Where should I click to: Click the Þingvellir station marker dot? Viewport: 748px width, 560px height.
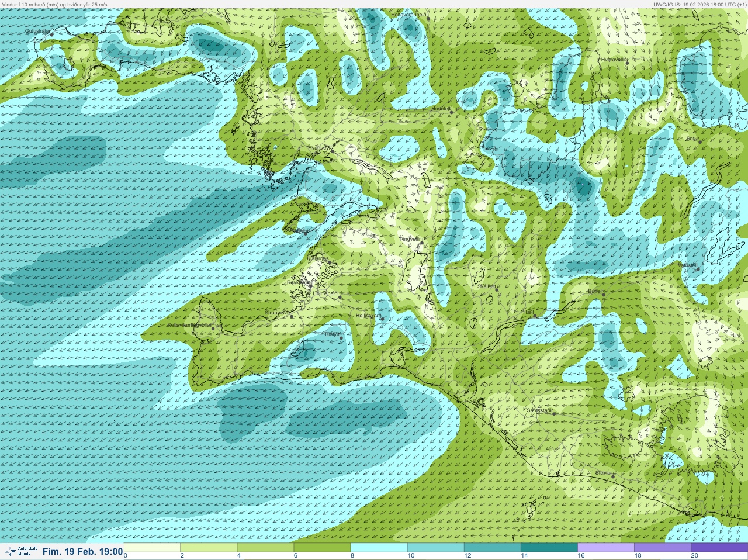coord(421,242)
